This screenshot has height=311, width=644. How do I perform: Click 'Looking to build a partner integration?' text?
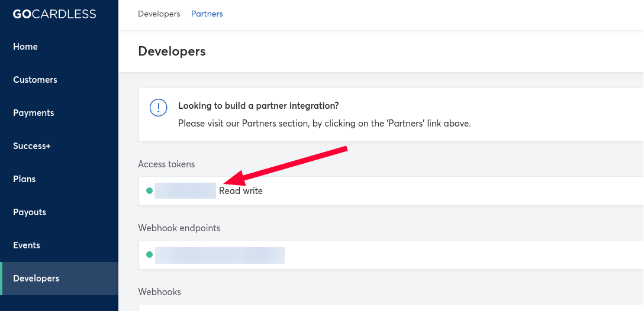coord(258,106)
